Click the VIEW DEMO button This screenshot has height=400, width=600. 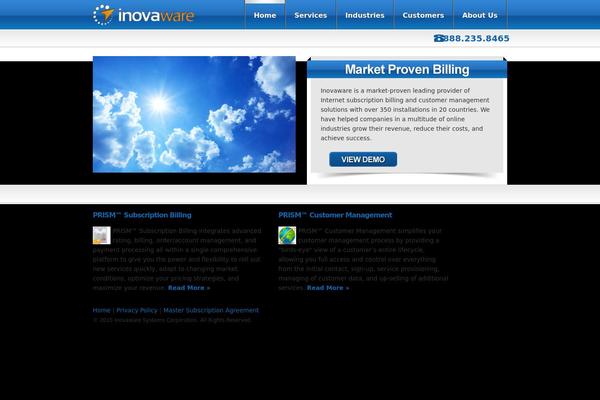coord(363,159)
